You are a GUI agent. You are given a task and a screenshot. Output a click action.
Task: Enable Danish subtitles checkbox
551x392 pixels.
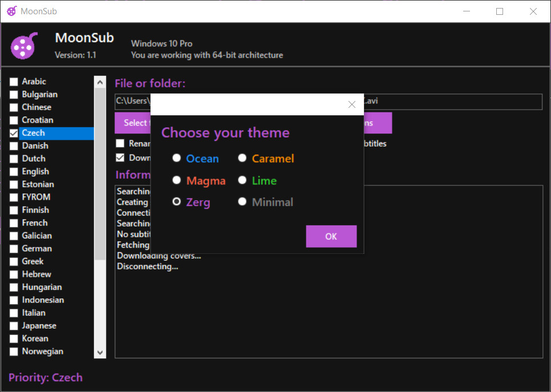tap(14, 146)
